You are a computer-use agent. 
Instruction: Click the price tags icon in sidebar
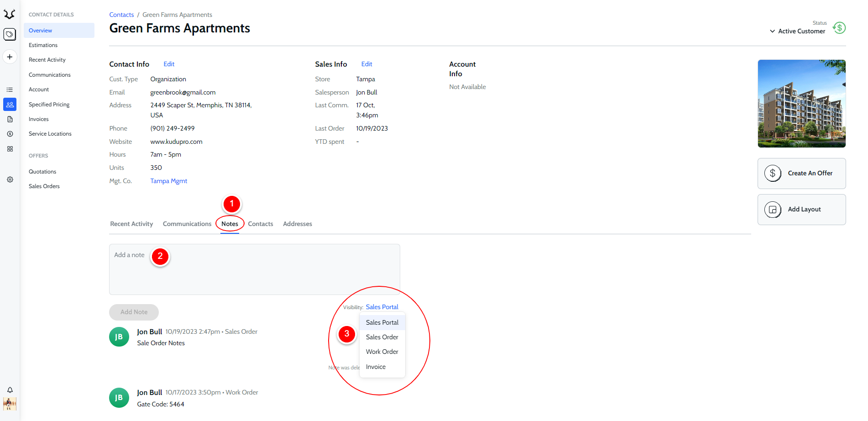pos(10,34)
